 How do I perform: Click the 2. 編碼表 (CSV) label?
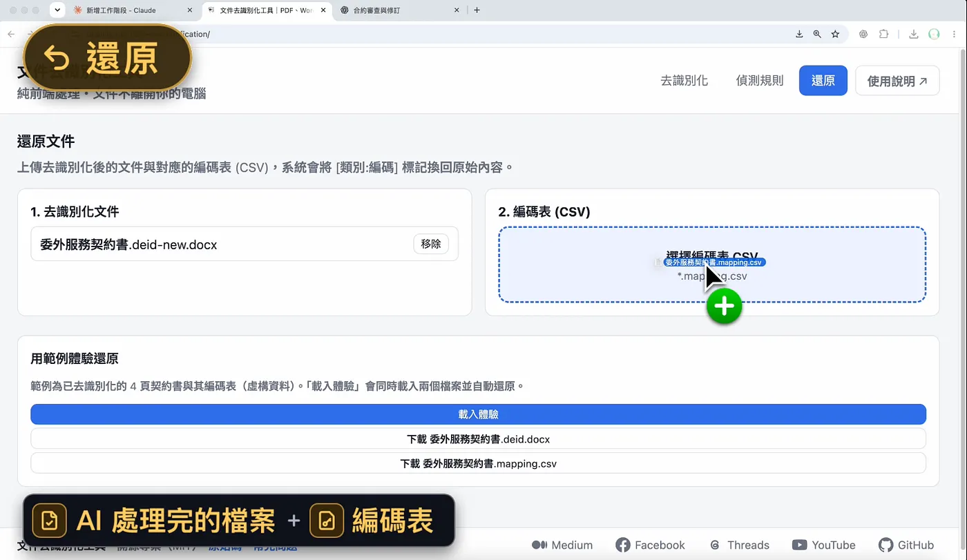coord(544,212)
